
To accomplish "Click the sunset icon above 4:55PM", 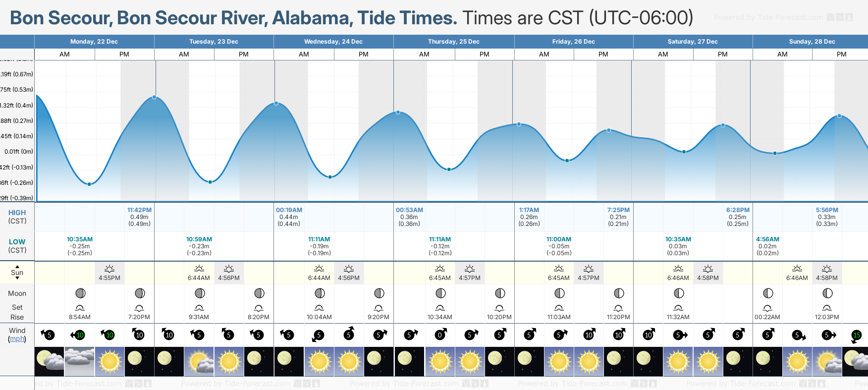I will 109,269.
